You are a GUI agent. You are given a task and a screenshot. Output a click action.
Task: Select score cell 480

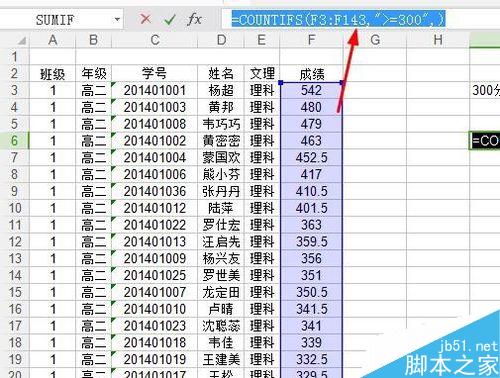(311, 107)
